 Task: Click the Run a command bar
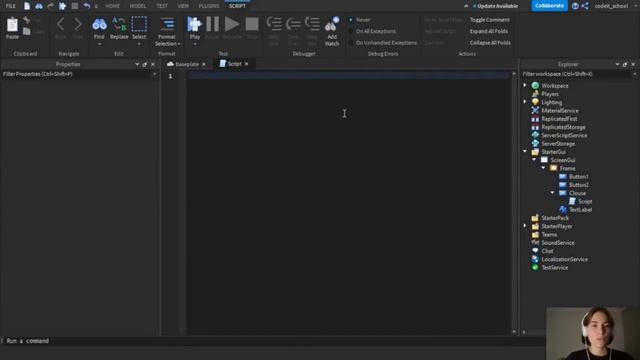pos(273,340)
